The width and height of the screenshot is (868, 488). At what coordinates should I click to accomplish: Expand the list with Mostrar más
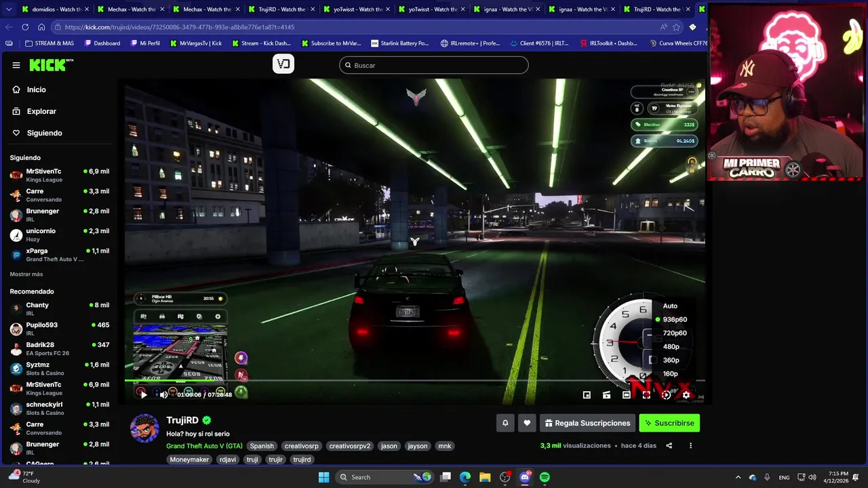(26, 274)
